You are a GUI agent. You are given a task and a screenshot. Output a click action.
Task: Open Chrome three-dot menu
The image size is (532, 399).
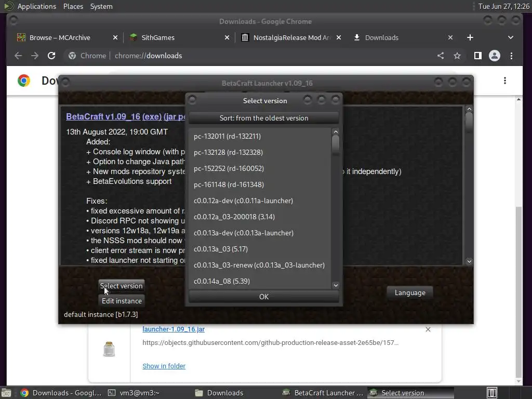[x=511, y=56]
